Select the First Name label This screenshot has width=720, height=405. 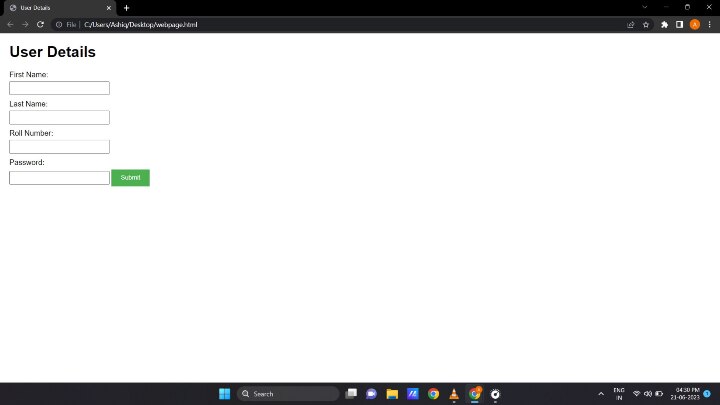[28, 74]
